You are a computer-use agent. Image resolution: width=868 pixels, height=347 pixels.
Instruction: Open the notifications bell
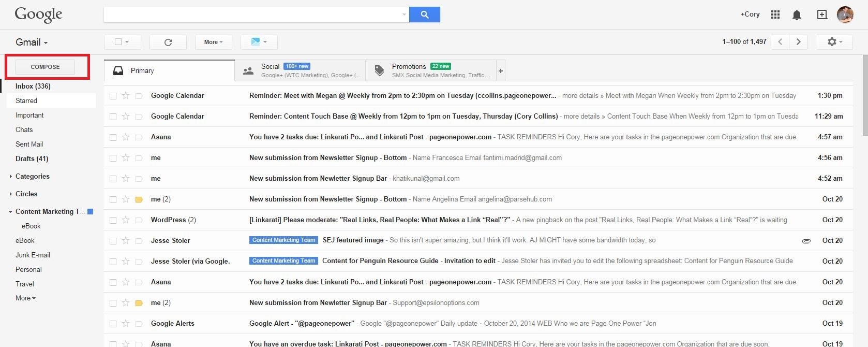coord(797,15)
